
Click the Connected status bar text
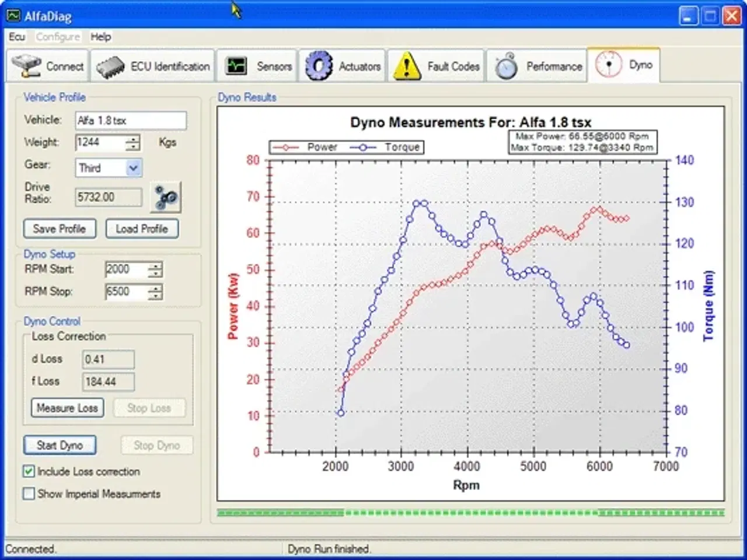[x=31, y=548]
